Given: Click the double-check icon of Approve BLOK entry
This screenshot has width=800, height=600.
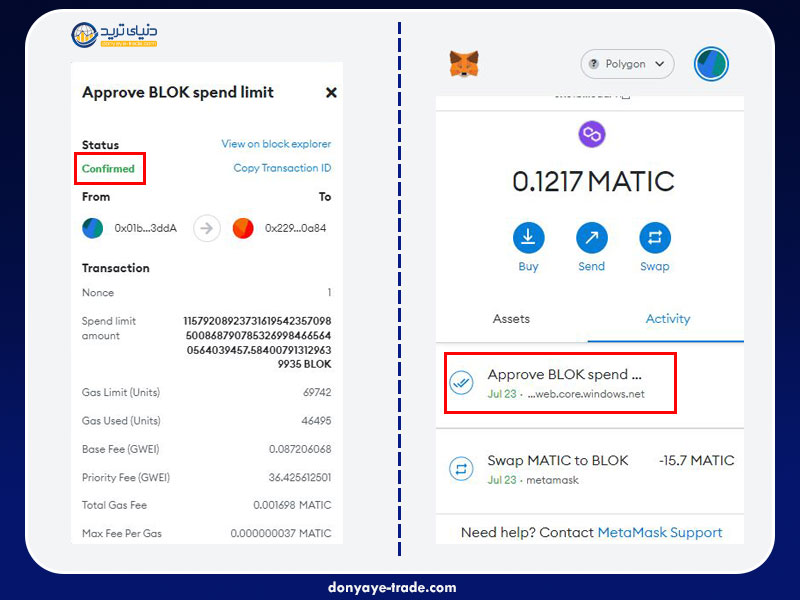Looking at the screenshot, I should pyautogui.click(x=461, y=382).
